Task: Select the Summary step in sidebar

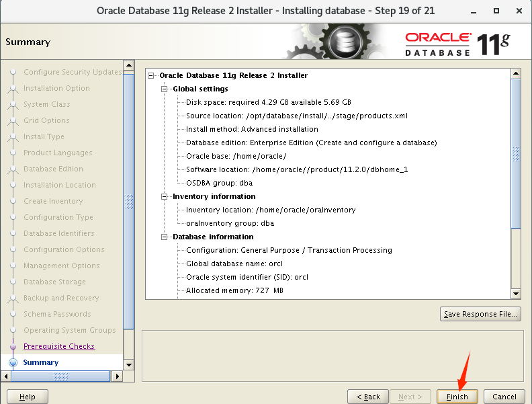Action: (41, 362)
